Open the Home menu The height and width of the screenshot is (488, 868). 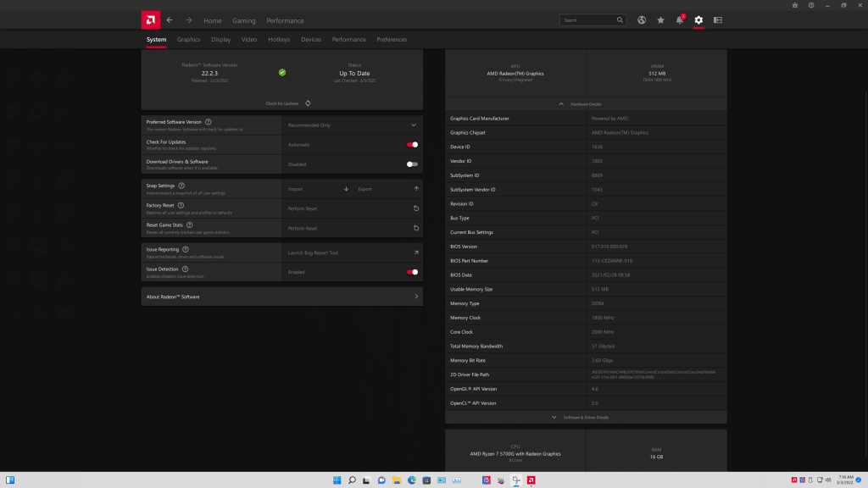tap(213, 20)
